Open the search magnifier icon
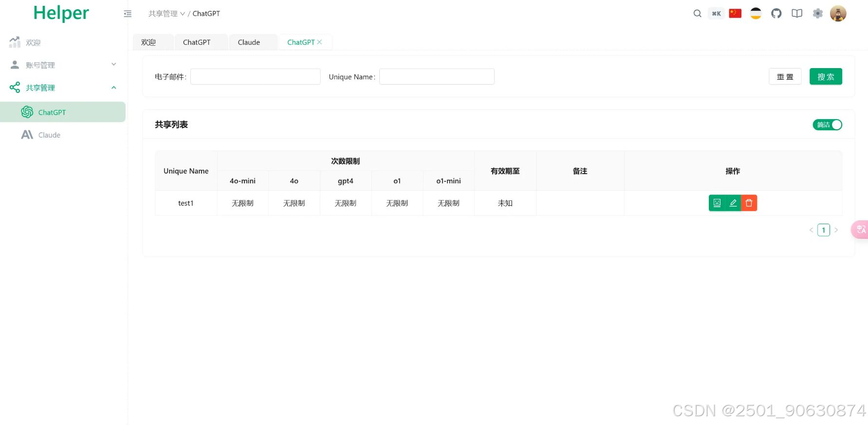Viewport: 868px width, 425px height. tap(697, 14)
